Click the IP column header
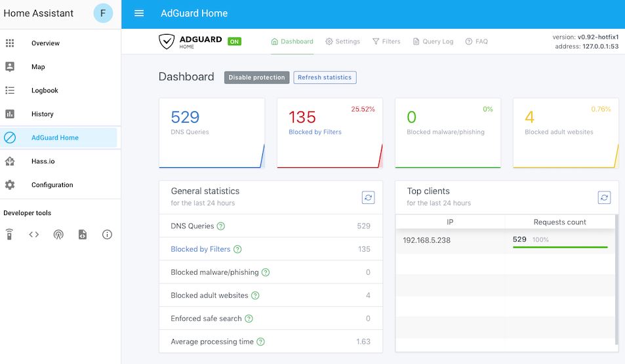The image size is (625, 364). coord(450,222)
